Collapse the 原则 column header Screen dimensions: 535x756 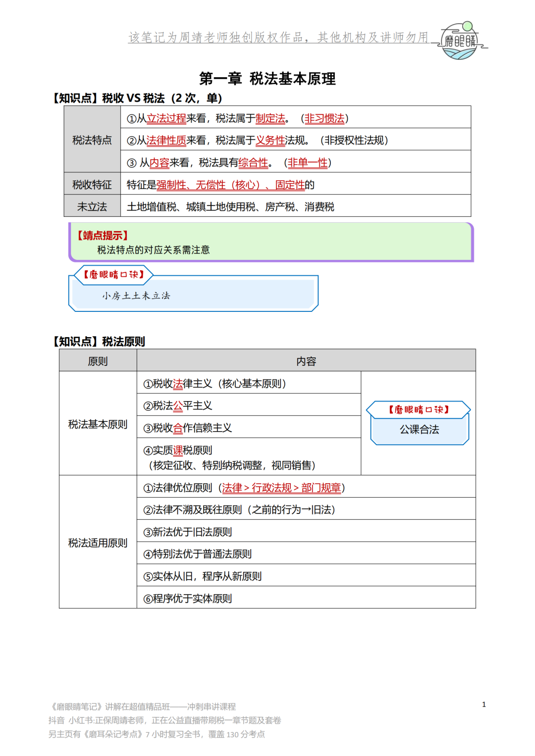coord(97,360)
